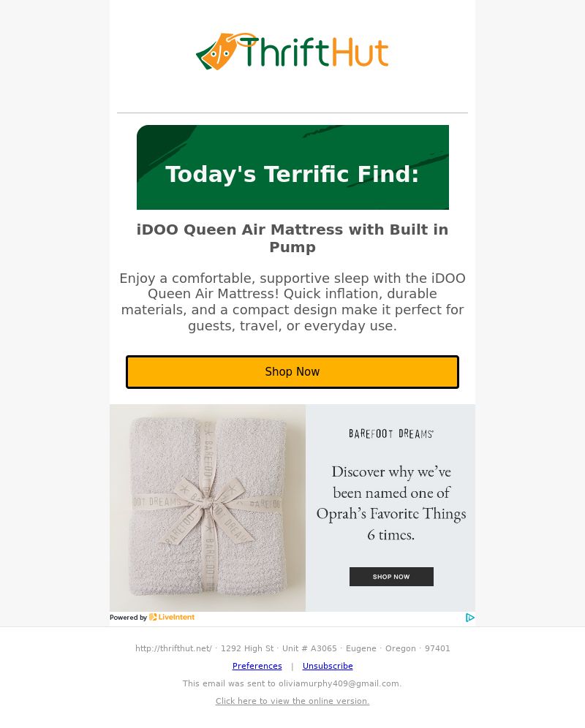Click the thrifthut.net URL in footer
This screenshot has height=728, width=585.
pos(173,648)
